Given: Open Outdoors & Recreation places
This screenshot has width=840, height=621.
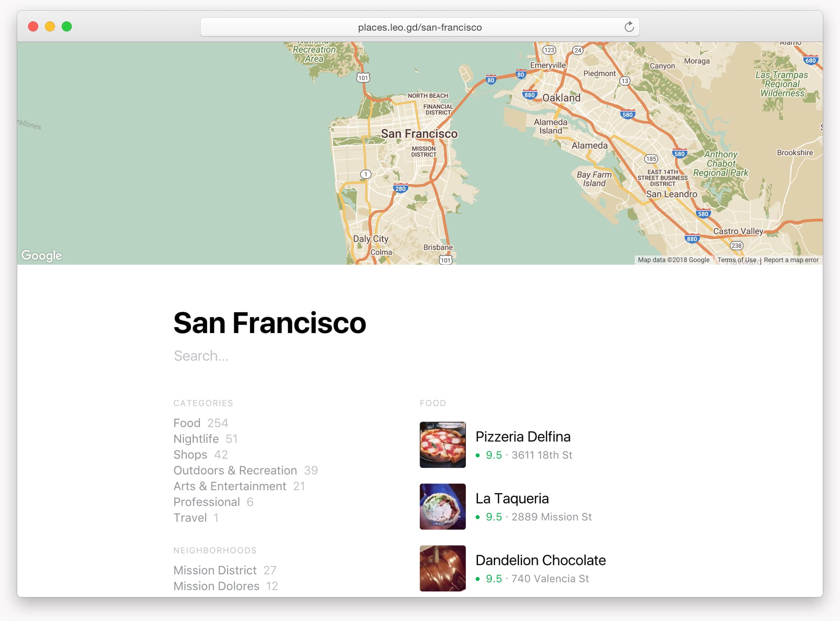Looking at the screenshot, I should 235,470.
